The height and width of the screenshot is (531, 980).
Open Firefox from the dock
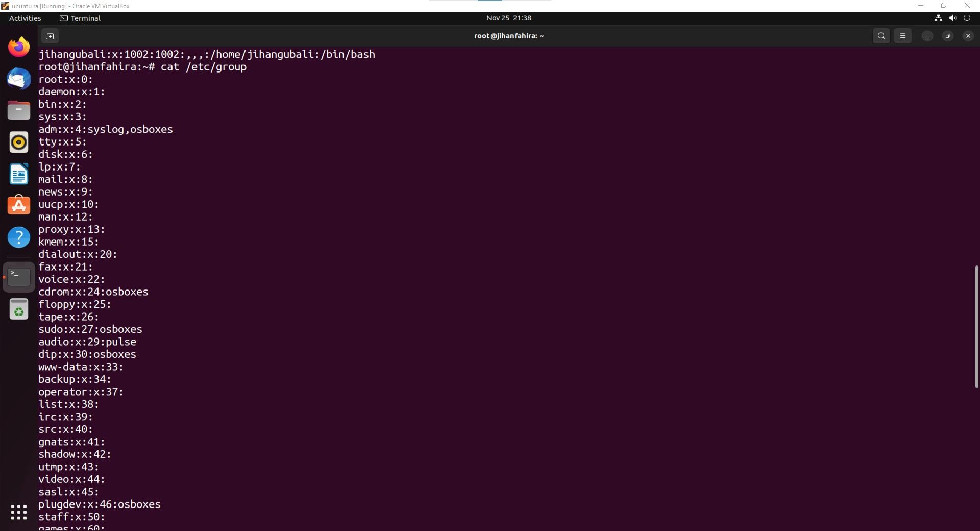[x=19, y=47]
